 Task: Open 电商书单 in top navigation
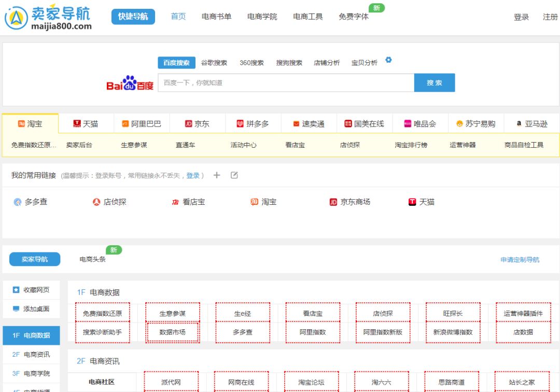point(216,17)
